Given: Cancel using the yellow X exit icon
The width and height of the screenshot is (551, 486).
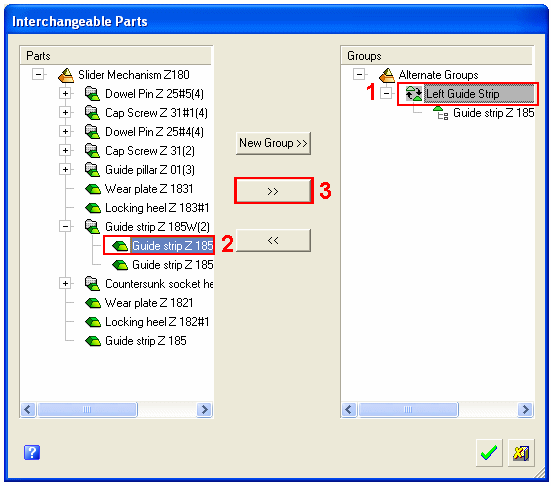Looking at the screenshot, I should click(x=521, y=453).
